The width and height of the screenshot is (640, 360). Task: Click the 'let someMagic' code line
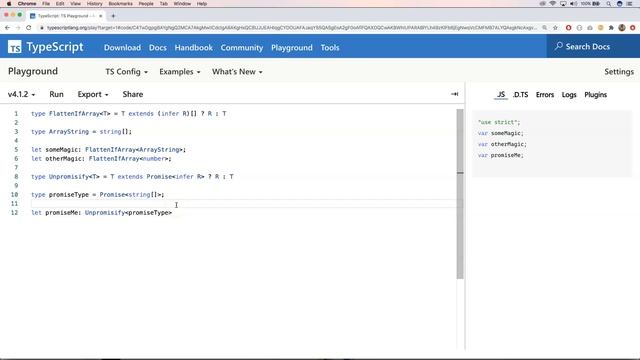[108, 149]
